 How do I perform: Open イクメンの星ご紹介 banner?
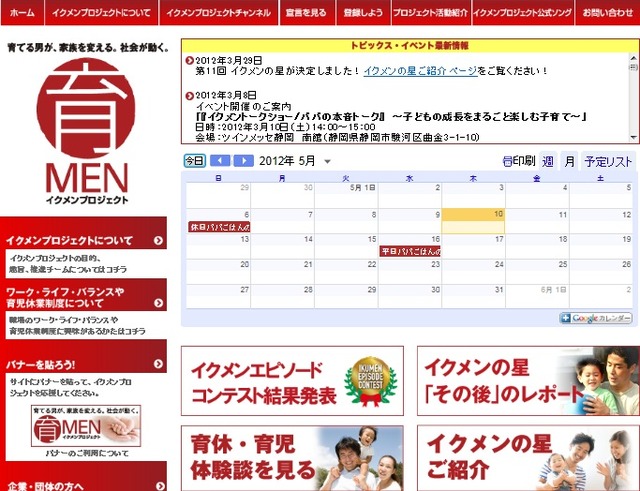coord(529,458)
